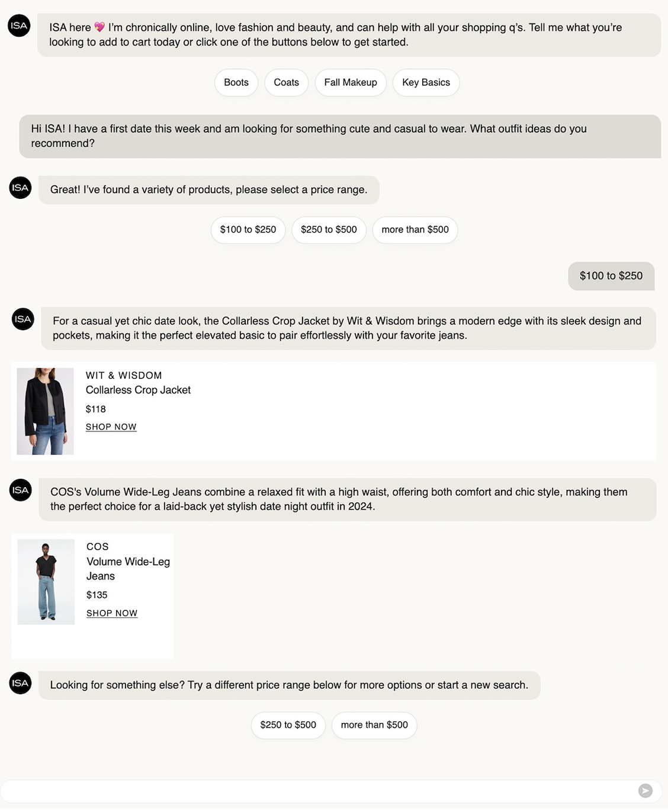Viewport: 668px width, 812px height.
Task: Open SHOP NOW for the Collarless Crop Jacket
Action: 111,427
